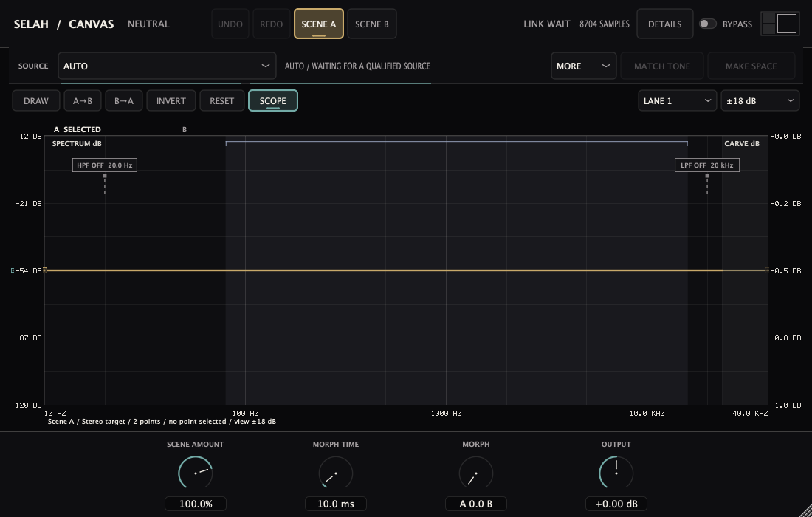
Task: Click the Undo button
Action: click(x=230, y=24)
